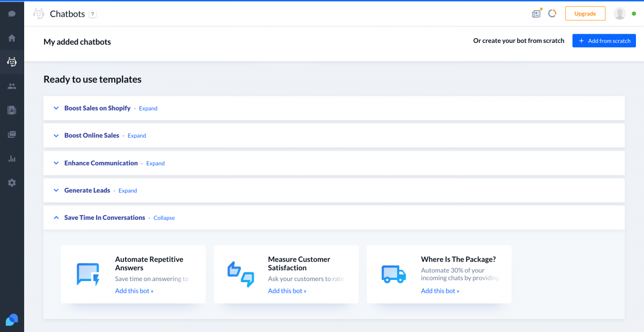Click the robot icon beside Chatbots title
Screen dimensions: 644x332
tap(38, 14)
